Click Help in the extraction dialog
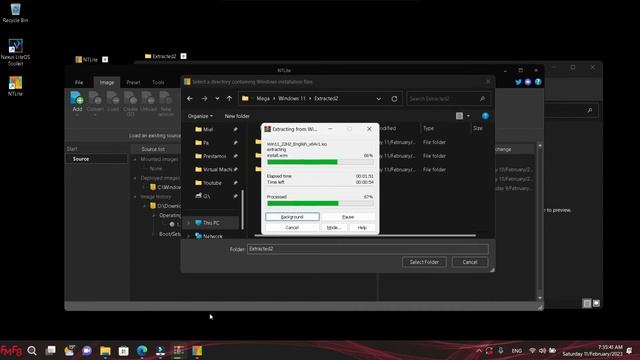The height and width of the screenshot is (360, 640). 362,227
